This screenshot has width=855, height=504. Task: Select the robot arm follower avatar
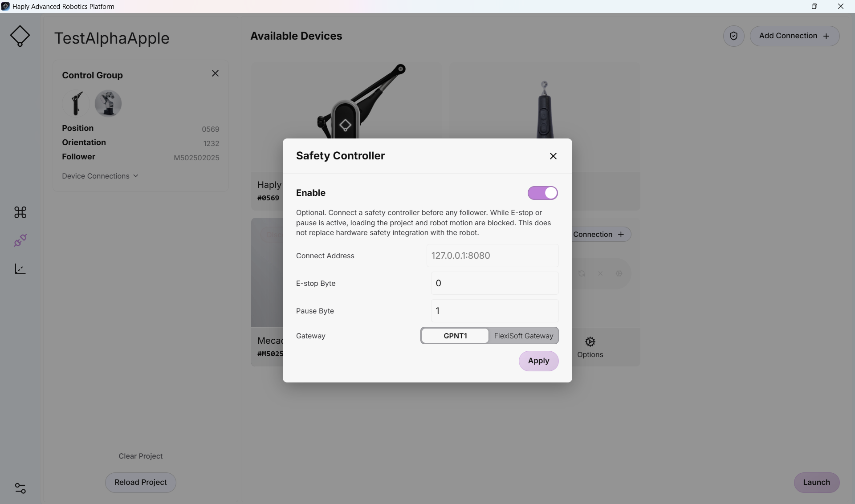point(108,103)
